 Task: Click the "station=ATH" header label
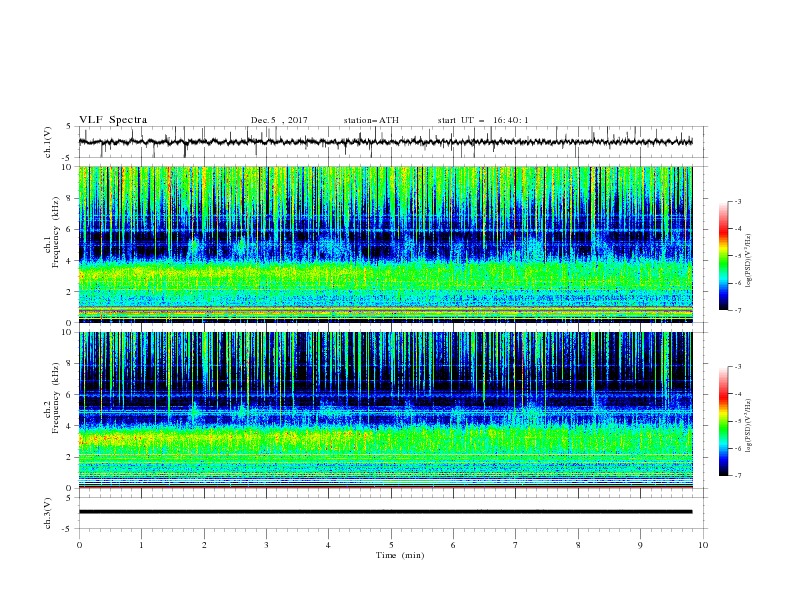tap(371, 120)
